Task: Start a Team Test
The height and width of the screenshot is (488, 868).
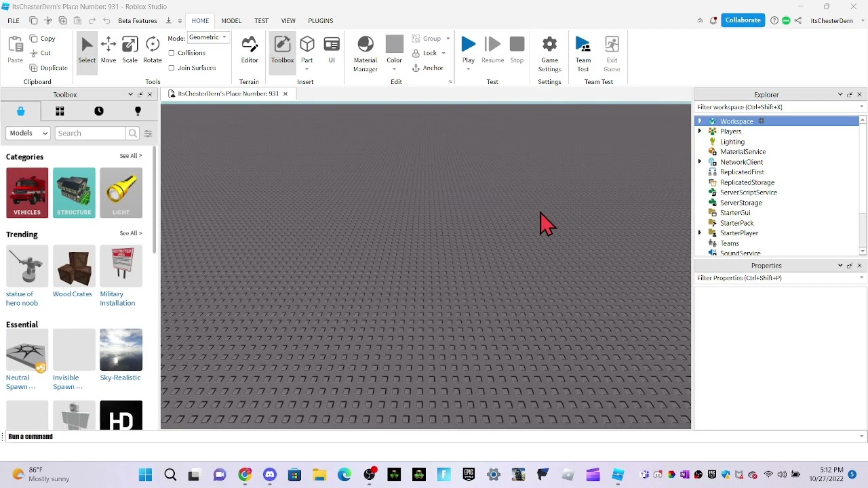Action: (x=583, y=54)
